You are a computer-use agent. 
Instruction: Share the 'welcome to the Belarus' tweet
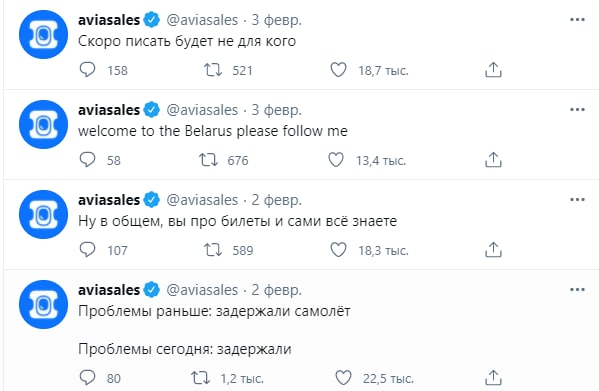(x=493, y=160)
